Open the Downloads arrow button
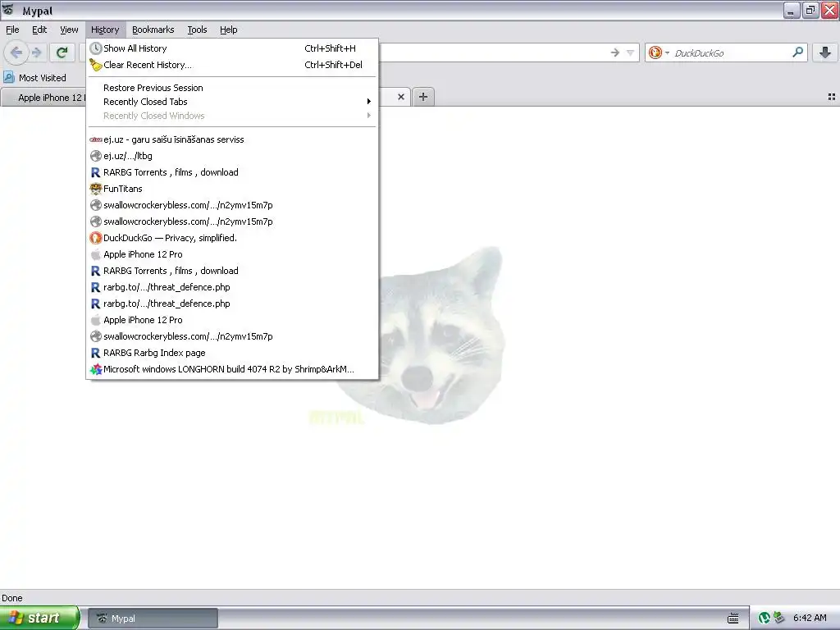 click(x=825, y=52)
